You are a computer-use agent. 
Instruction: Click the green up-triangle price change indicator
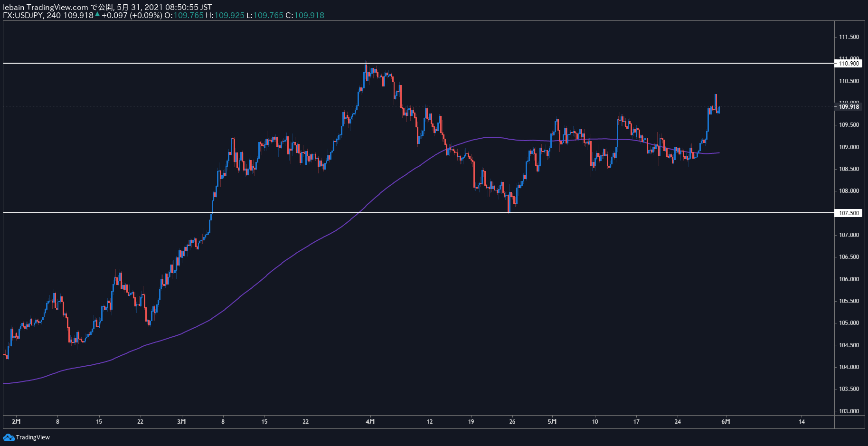coord(97,15)
